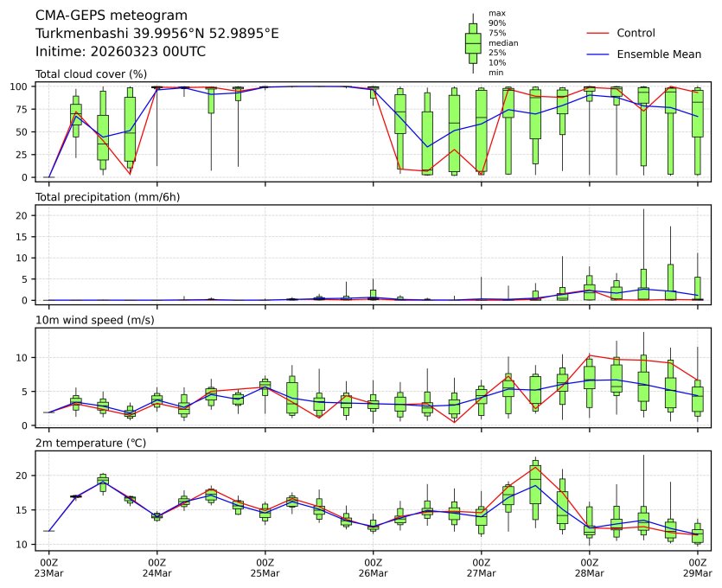Select the 2m temperature panel title
Viewport: 722px width, 588px height.
[x=91, y=444]
